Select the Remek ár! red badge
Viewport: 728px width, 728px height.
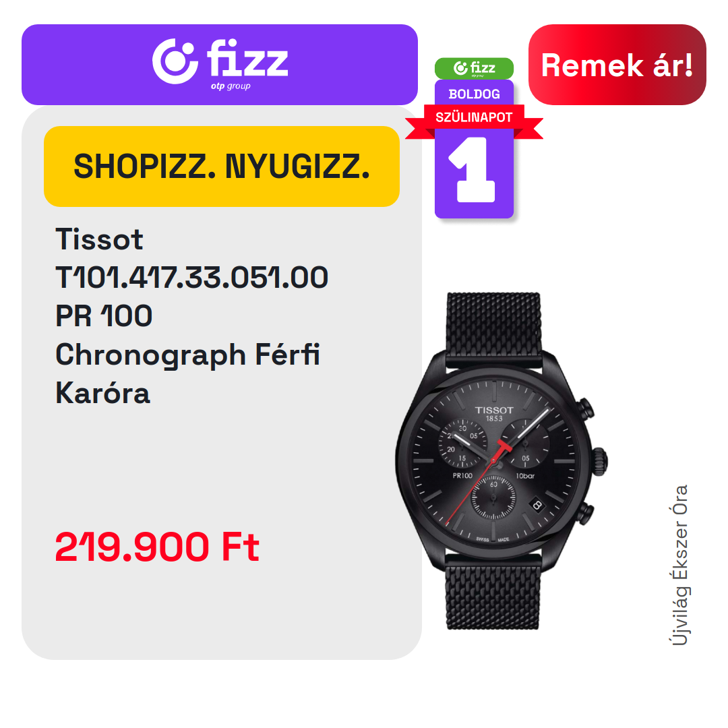(x=617, y=65)
